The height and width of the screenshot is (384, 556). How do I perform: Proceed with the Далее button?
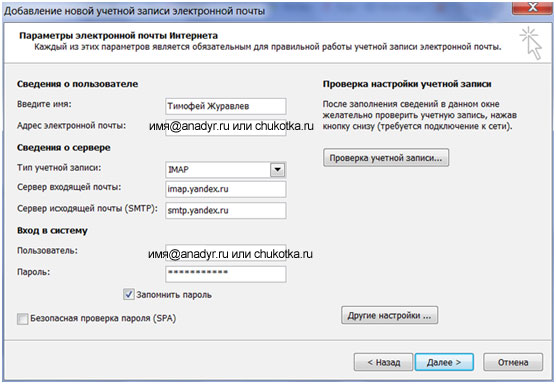coord(444,362)
